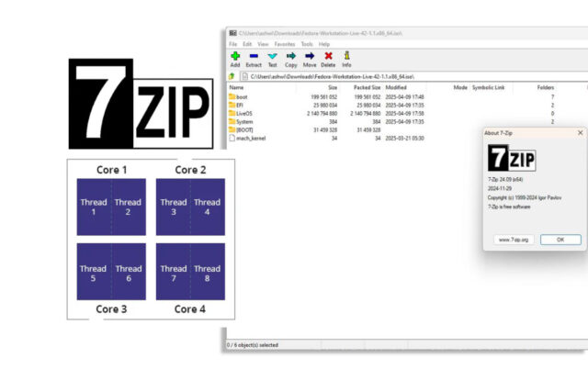Sort by the Packed Size column header
This screenshot has width=588, height=392.
367,87
